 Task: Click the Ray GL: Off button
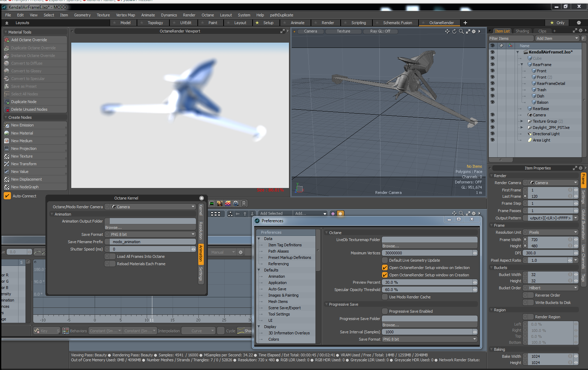pyautogui.click(x=380, y=31)
